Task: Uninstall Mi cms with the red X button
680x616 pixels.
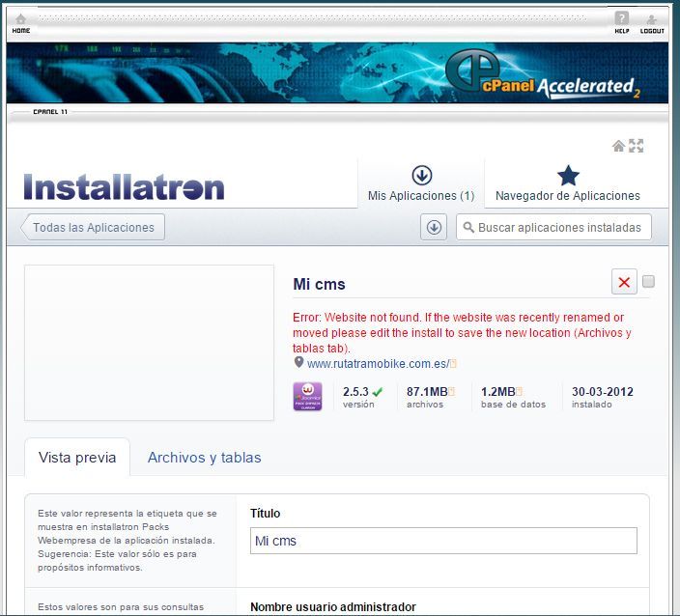Action: [624, 282]
